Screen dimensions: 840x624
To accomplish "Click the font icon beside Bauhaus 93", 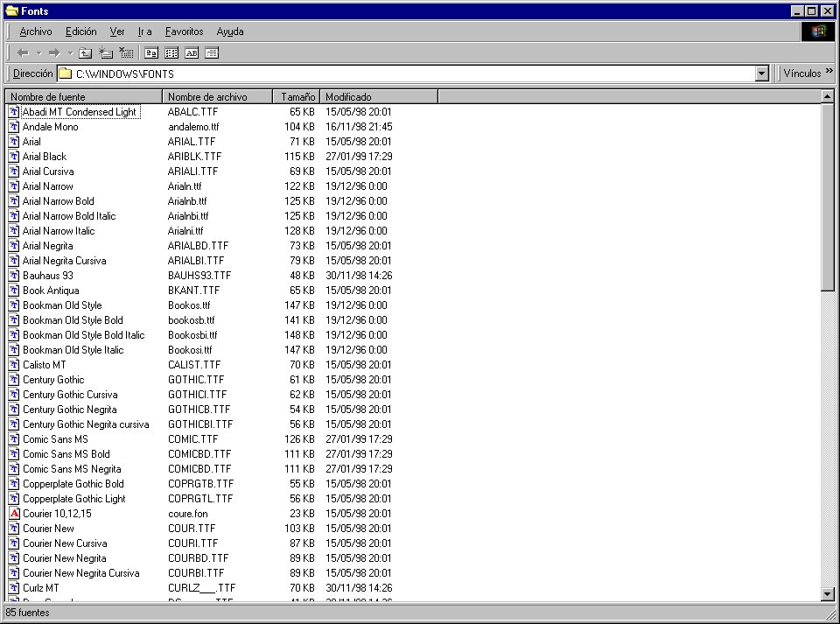I will [x=15, y=276].
